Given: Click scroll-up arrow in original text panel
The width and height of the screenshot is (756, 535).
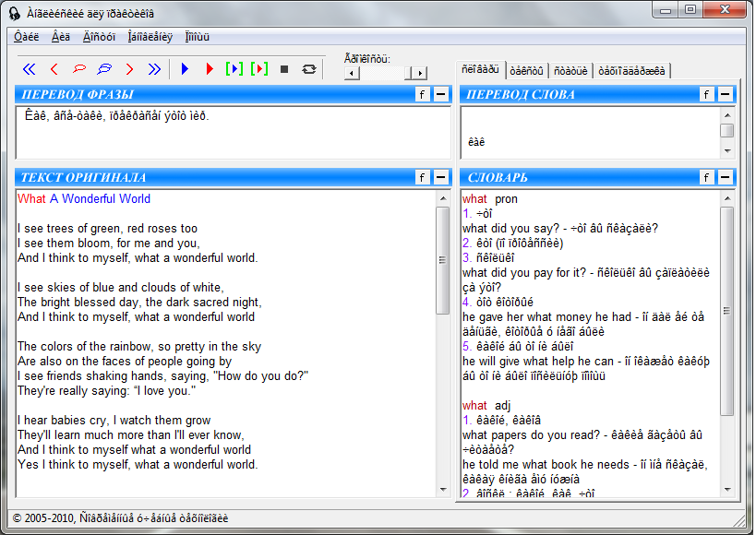Looking at the screenshot, I should tap(443, 198).
